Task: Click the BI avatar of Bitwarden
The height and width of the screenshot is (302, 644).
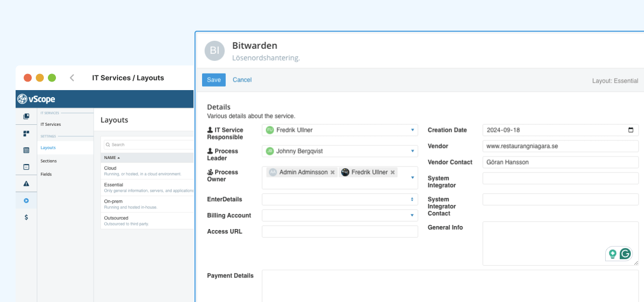Action: [x=214, y=50]
